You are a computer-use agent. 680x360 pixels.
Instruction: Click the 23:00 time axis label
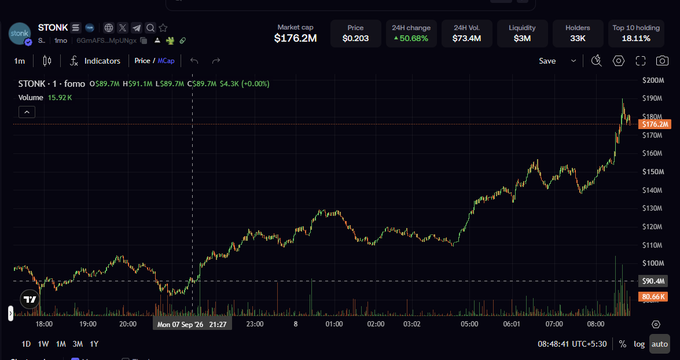coord(255,324)
